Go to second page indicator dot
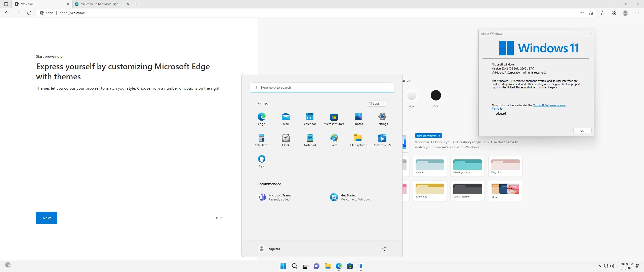This screenshot has height=272, width=644. [x=221, y=218]
